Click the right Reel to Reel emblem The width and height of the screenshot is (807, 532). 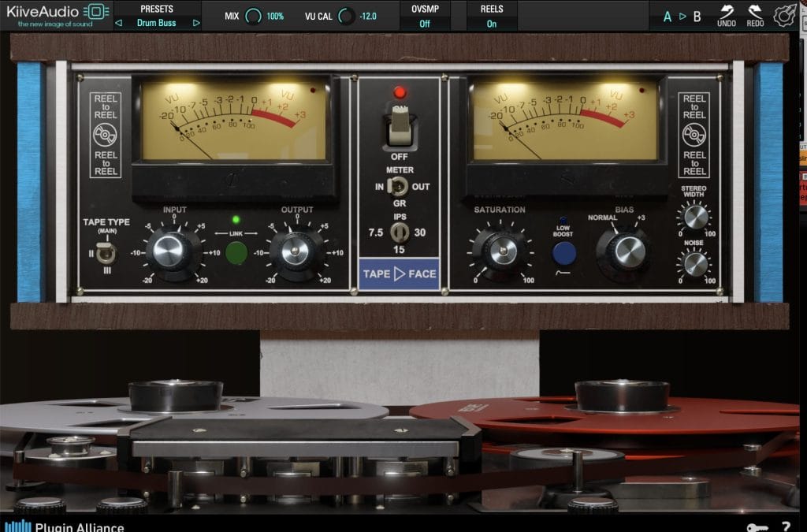point(694,136)
